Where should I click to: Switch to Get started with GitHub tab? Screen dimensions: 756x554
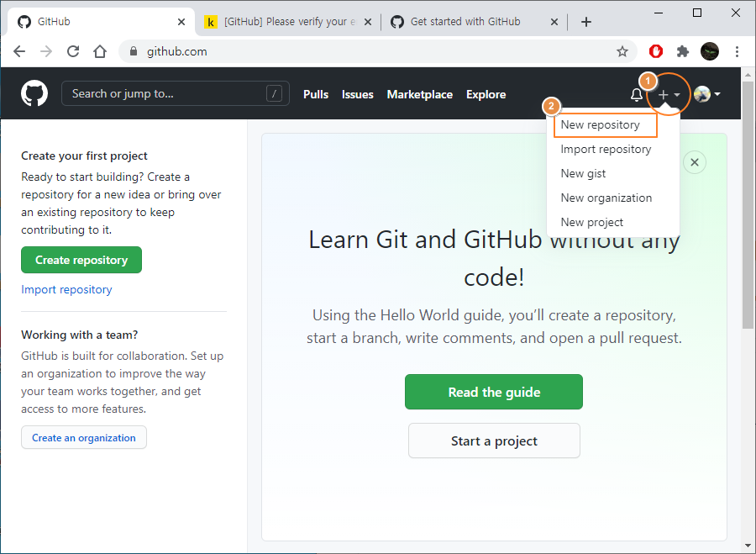pos(475,22)
